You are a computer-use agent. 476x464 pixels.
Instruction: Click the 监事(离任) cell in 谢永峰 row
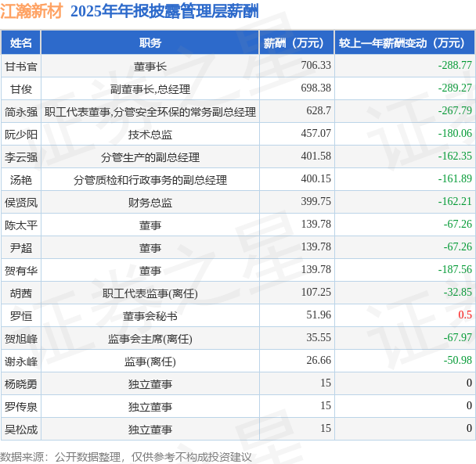(150, 361)
